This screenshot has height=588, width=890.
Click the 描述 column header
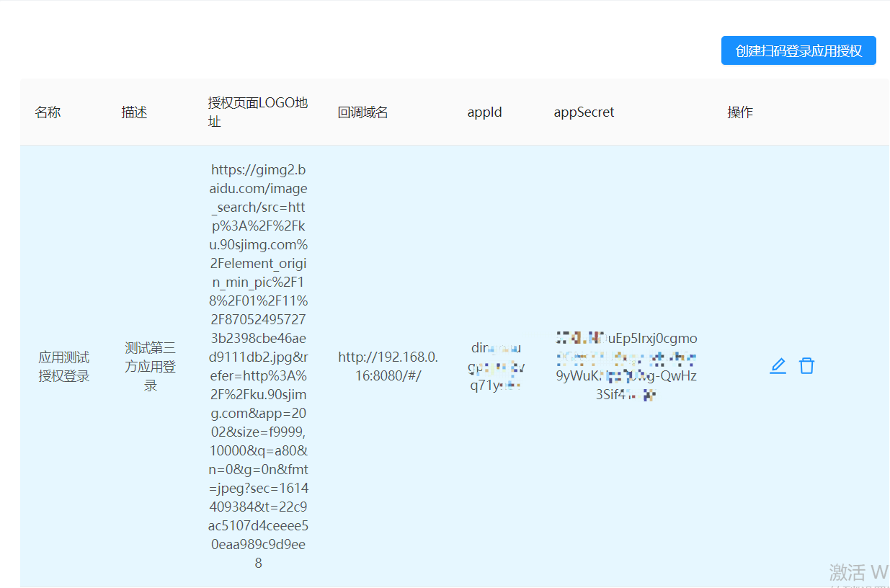point(134,112)
